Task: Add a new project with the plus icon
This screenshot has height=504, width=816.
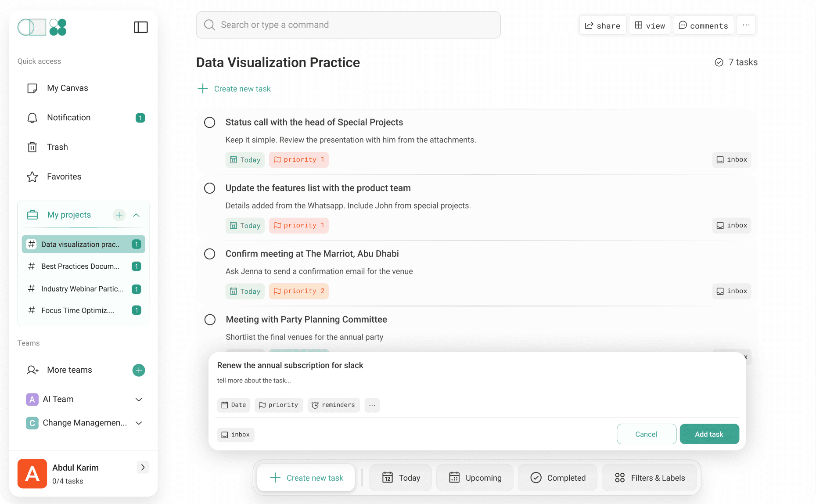Action: click(119, 215)
